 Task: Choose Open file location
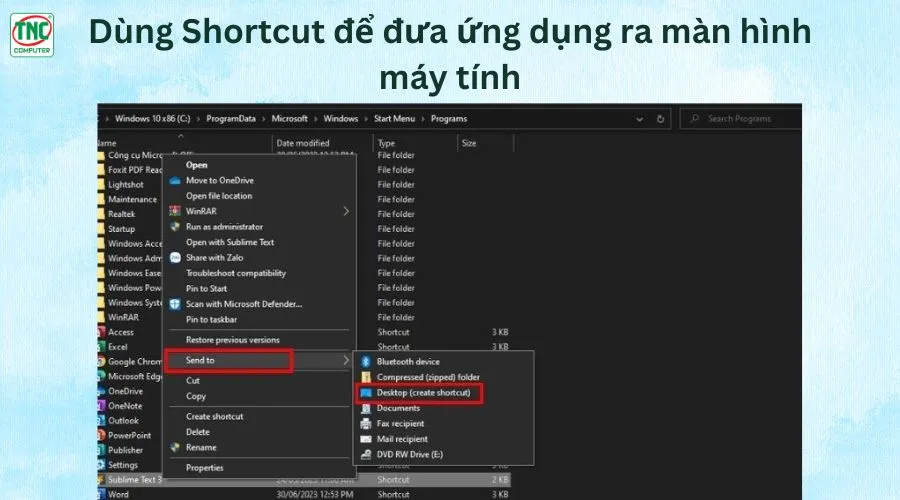pos(219,196)
